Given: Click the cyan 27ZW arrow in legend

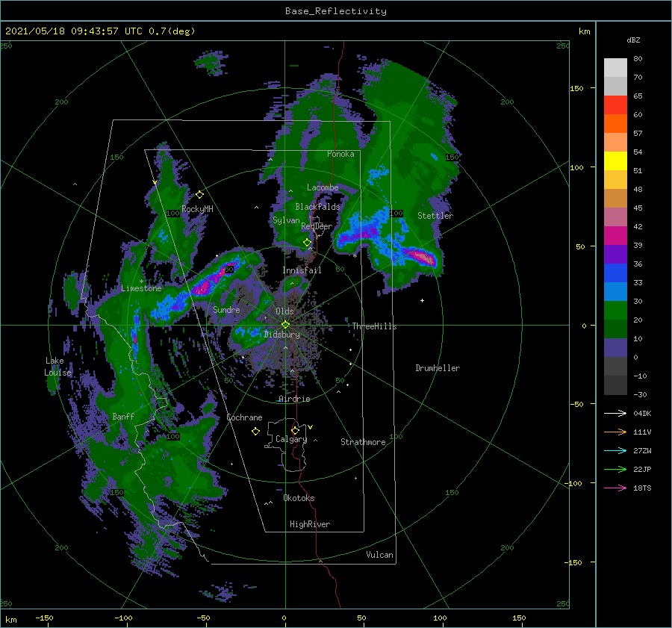Looking at the screenshot, I should [615, 450].
